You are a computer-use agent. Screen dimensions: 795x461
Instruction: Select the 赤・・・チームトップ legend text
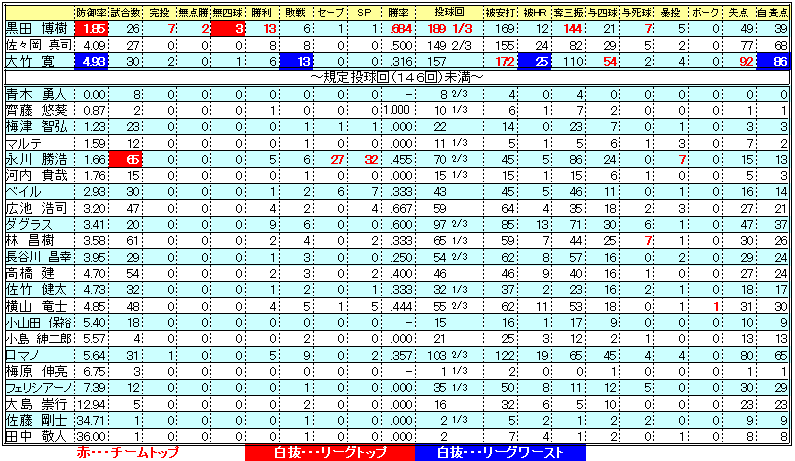[x=125, y=452]
